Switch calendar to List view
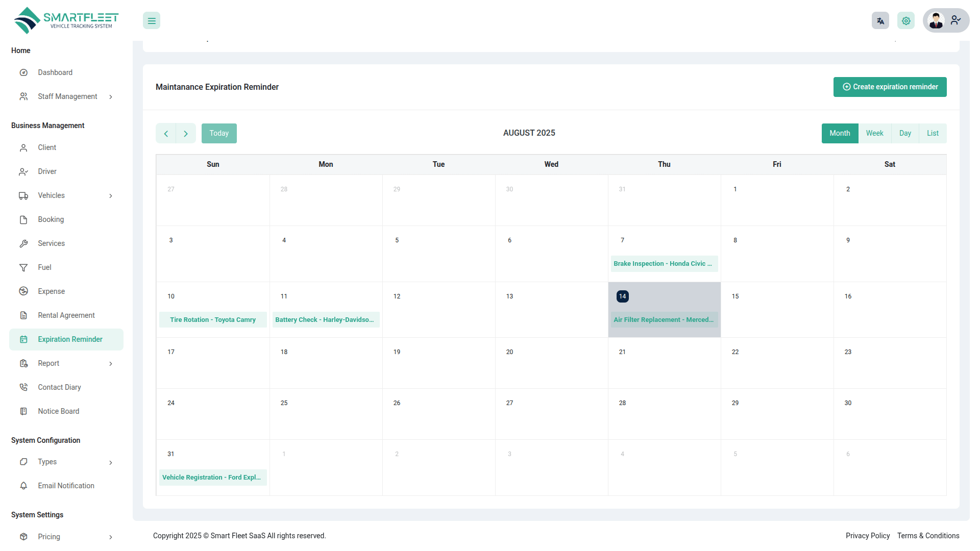 pyautogui.click(x=933, y=134)
